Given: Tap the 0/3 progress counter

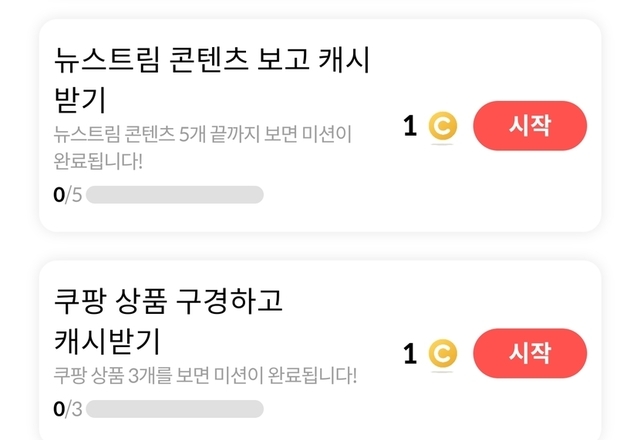Looking at the screenshot, I should 68,408.
